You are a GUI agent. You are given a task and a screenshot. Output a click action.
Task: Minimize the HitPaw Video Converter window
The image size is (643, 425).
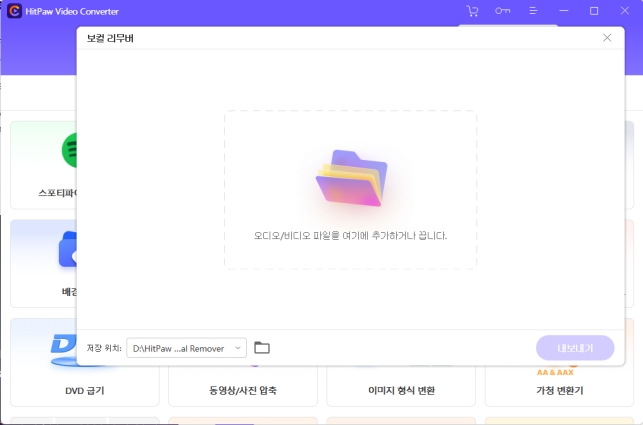pyautogui.click(x=564, y=11)
